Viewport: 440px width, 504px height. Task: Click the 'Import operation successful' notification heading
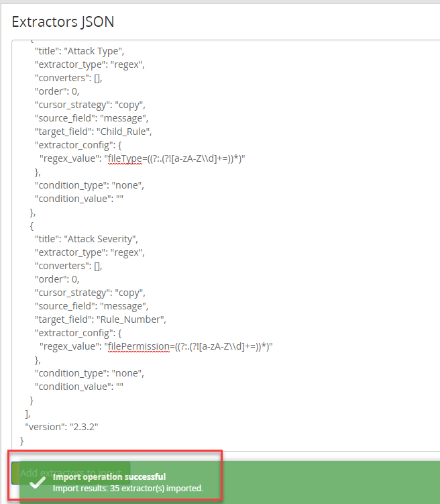pos(109,476)
